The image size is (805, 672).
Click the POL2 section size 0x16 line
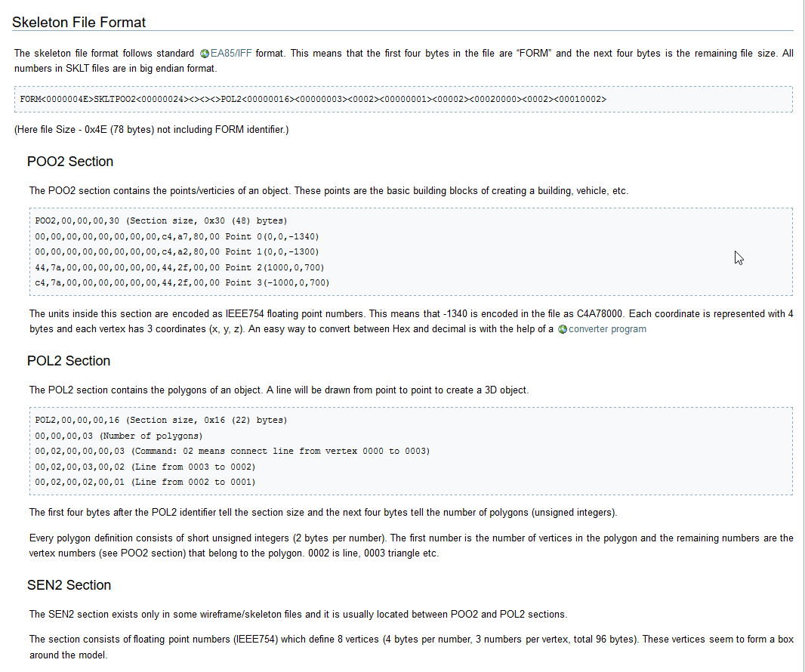pos(161,421)
